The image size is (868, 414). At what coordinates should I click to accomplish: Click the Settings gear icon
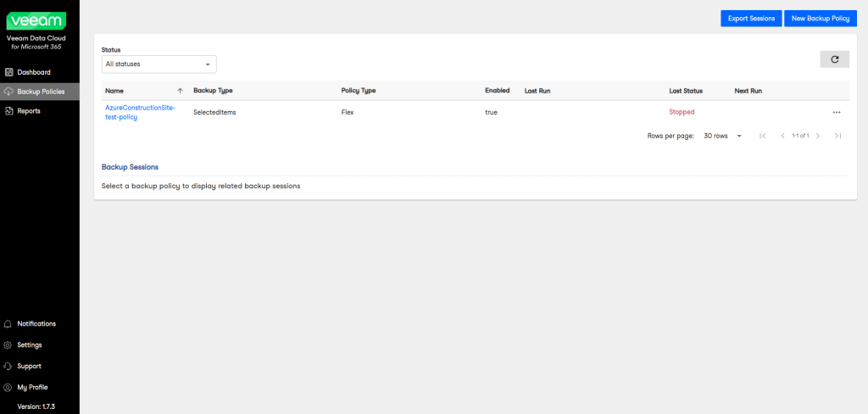(8, 344)
